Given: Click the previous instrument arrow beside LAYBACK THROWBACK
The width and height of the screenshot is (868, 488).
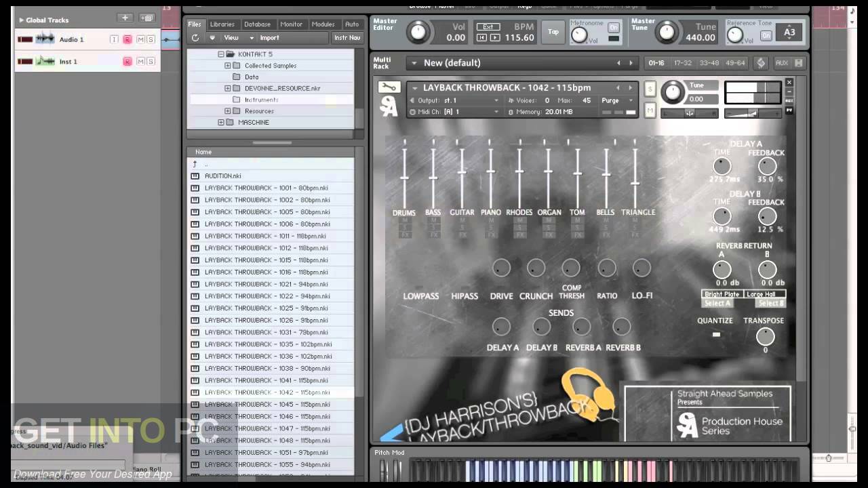Looking at the screenshot, I should coord(618,87).
